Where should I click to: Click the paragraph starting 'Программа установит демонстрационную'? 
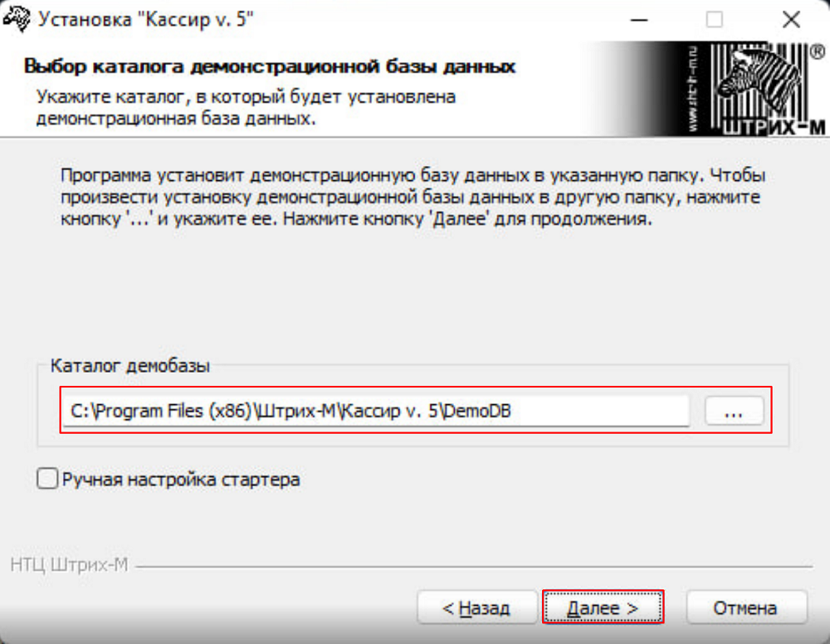point(413,197)
